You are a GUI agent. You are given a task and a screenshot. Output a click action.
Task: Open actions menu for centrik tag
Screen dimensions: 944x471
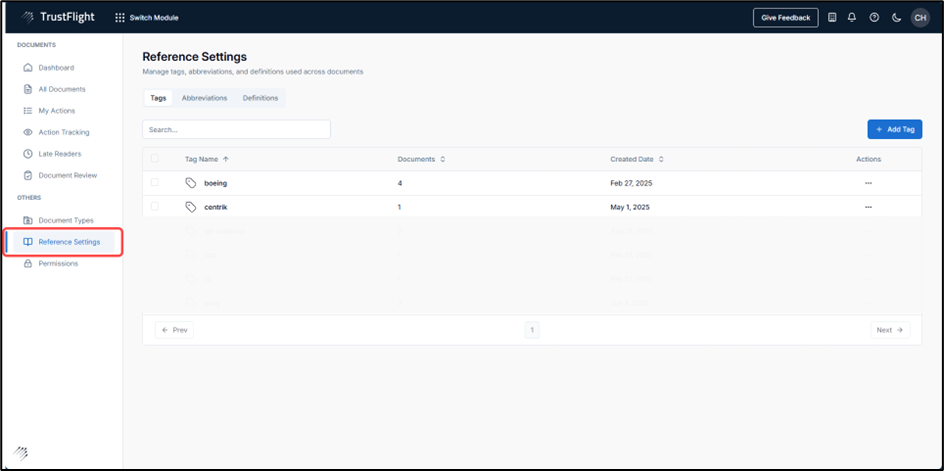pyautogui.click(x=868, y=207)
